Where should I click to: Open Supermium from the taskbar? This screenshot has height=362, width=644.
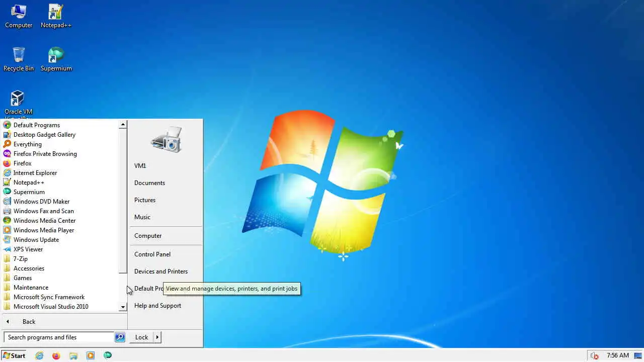pyautogui.click(x=108, y=355)
